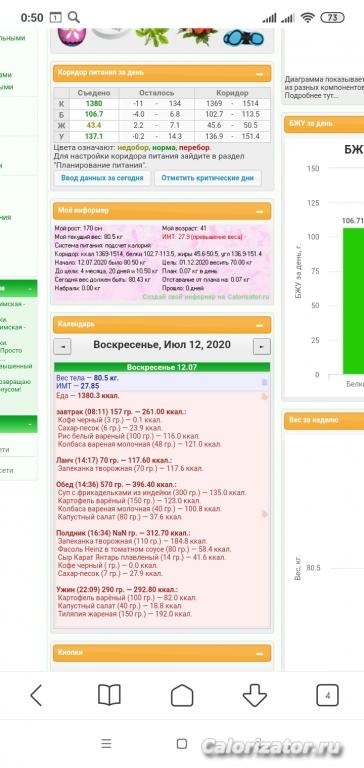Click the Запеканка творожная (70 гр.) entry
The height and width of the screenshot is (768, 364).
[130, 468]
